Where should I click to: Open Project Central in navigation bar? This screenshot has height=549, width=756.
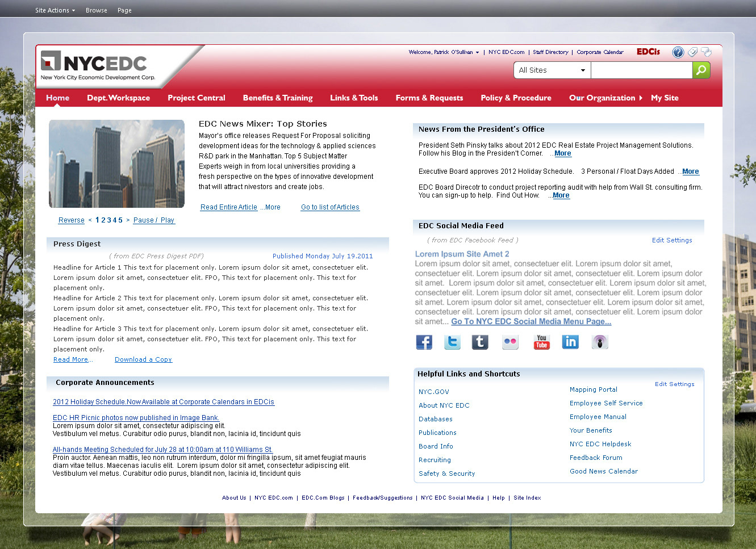pos(197,98)
